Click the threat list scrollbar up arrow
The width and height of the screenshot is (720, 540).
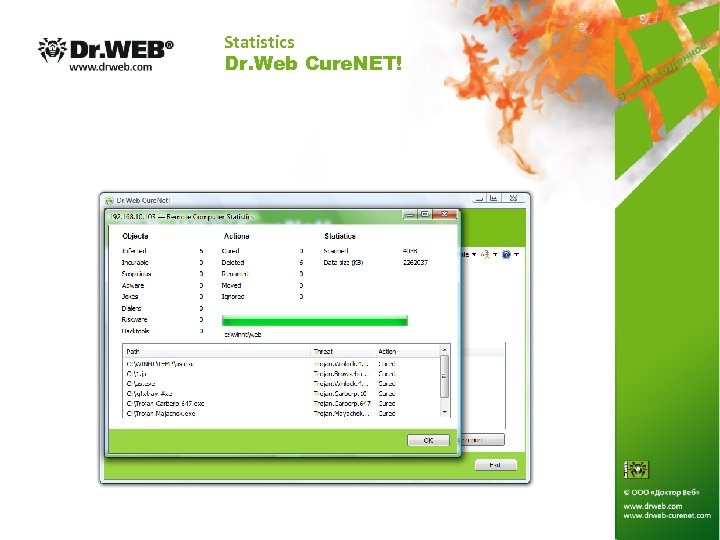click(444, 350)
